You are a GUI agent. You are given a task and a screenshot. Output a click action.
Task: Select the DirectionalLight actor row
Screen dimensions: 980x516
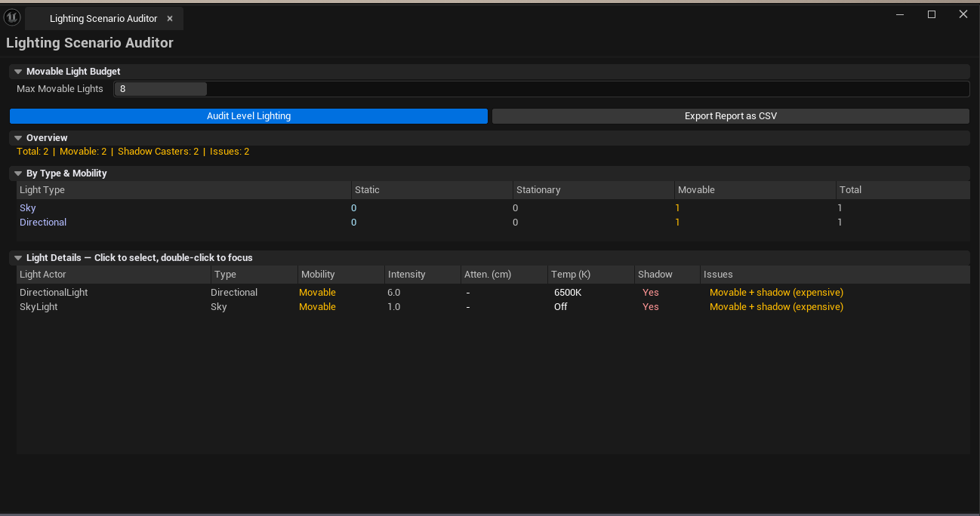coord(493,293)
